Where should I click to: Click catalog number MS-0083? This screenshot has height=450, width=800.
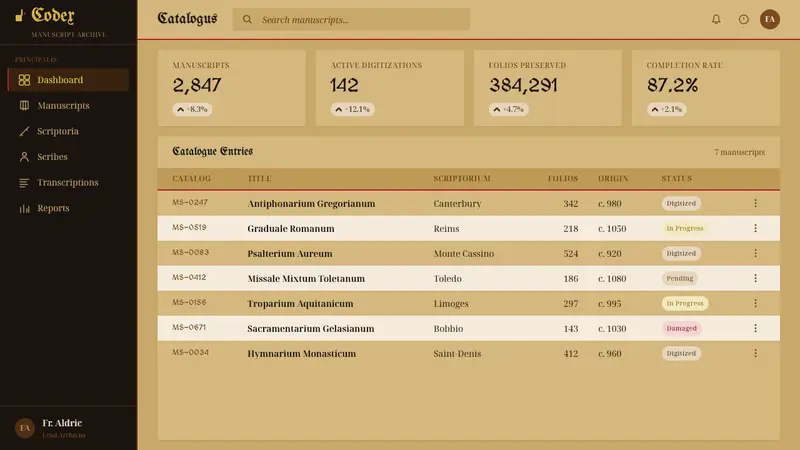190,252
